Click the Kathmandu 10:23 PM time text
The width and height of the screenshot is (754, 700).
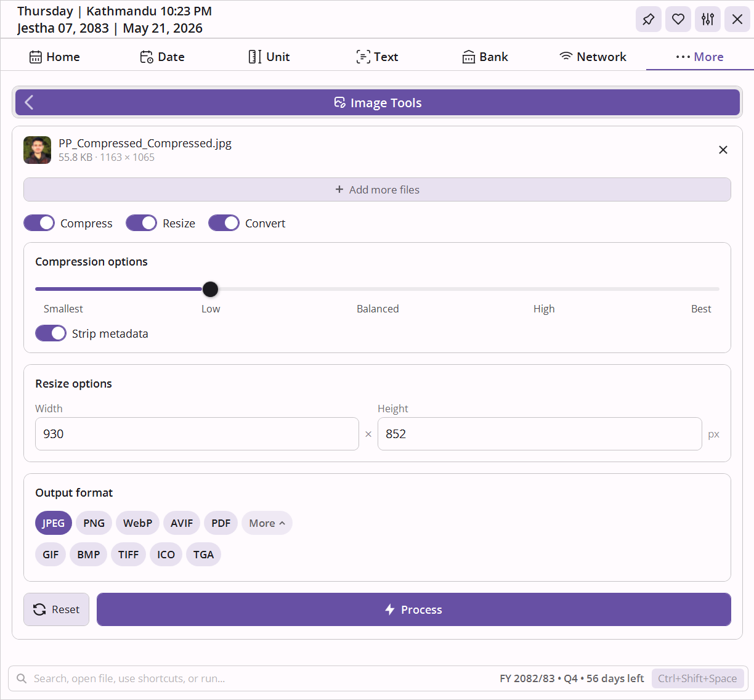click(x=149, y=11)
